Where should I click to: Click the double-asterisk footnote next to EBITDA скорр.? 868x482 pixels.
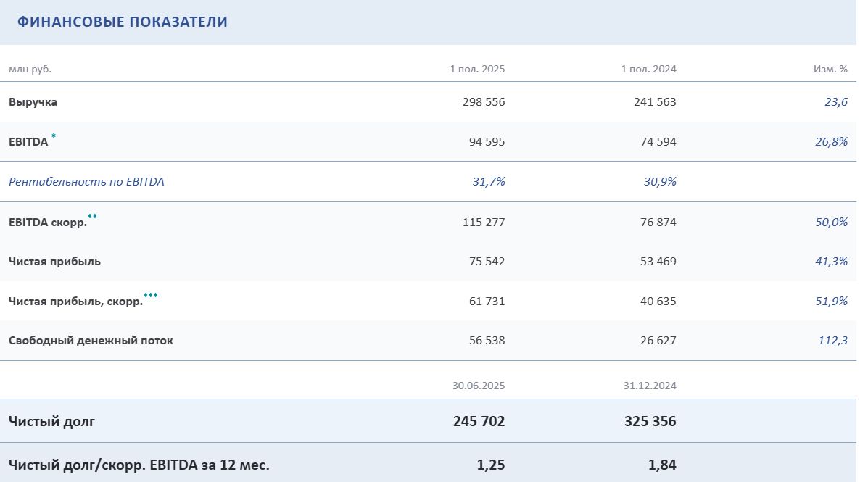92,216
